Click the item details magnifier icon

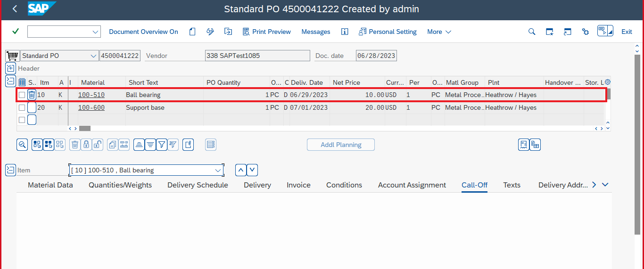[x=22, y=145]
